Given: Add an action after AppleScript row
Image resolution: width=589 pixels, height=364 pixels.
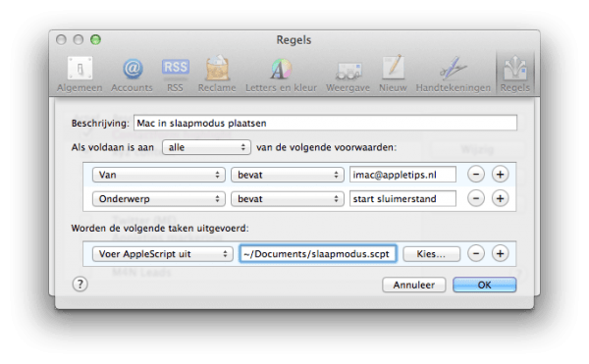Looking at the screenshot, I should click(x=500, y=254).
